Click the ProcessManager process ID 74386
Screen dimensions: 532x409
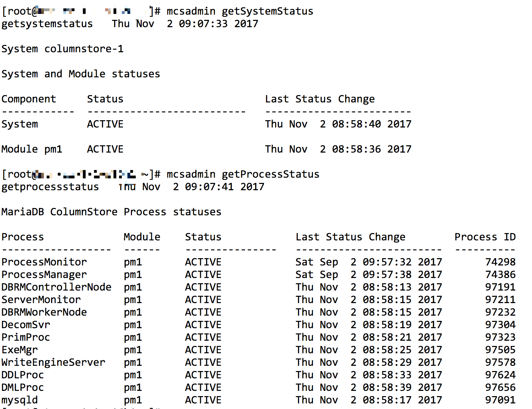tap(500, 275)
